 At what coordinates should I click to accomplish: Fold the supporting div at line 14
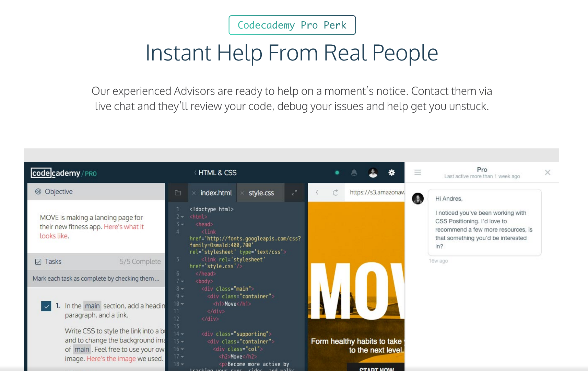[x=182, y=334]
